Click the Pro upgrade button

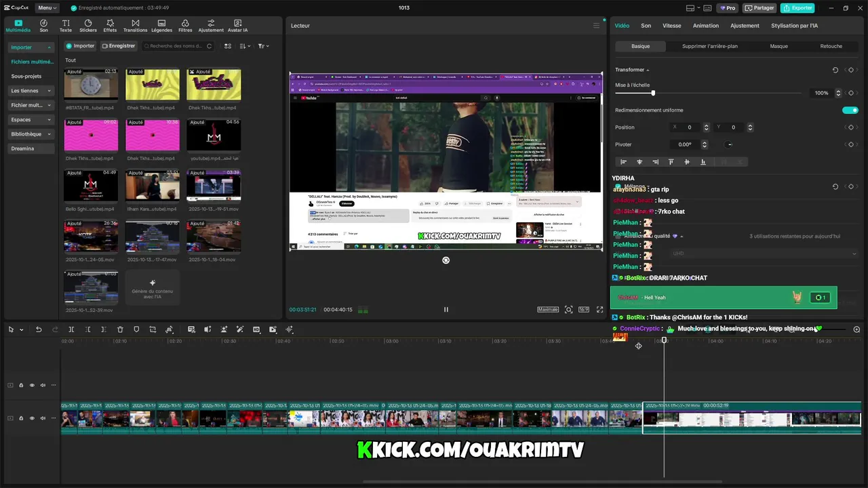(x=728, y=8)
